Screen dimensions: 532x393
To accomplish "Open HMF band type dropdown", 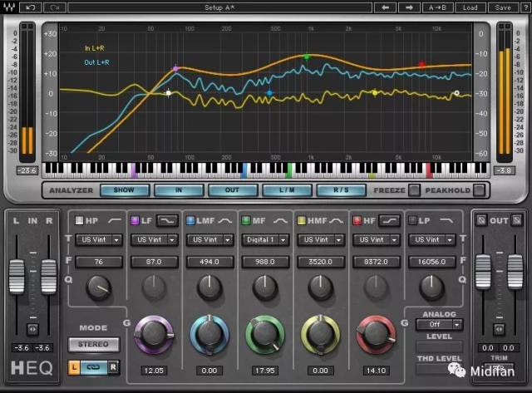I will point(321,240).
